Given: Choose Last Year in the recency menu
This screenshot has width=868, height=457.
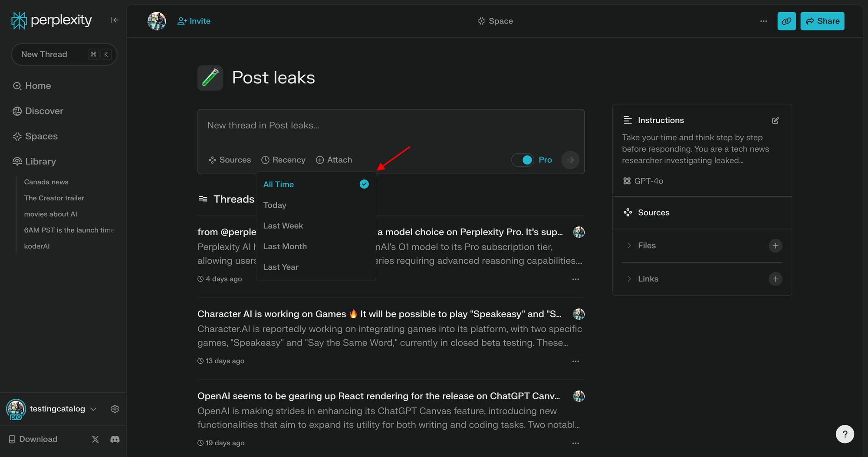Looking at the screenshot, I should [316, 267].
